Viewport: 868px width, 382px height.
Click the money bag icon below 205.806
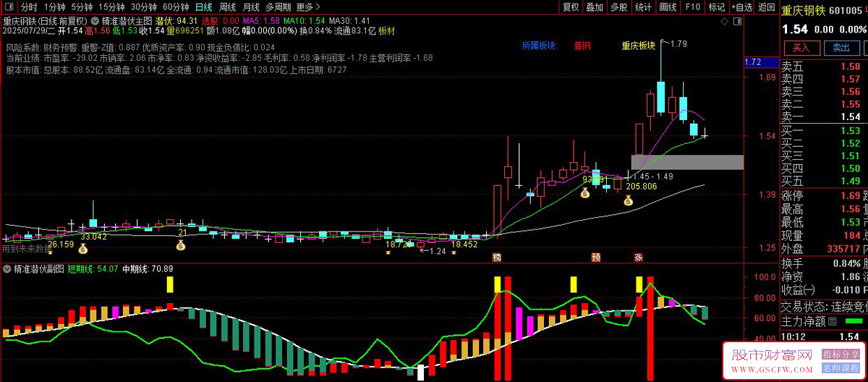[x=628, y=200]
